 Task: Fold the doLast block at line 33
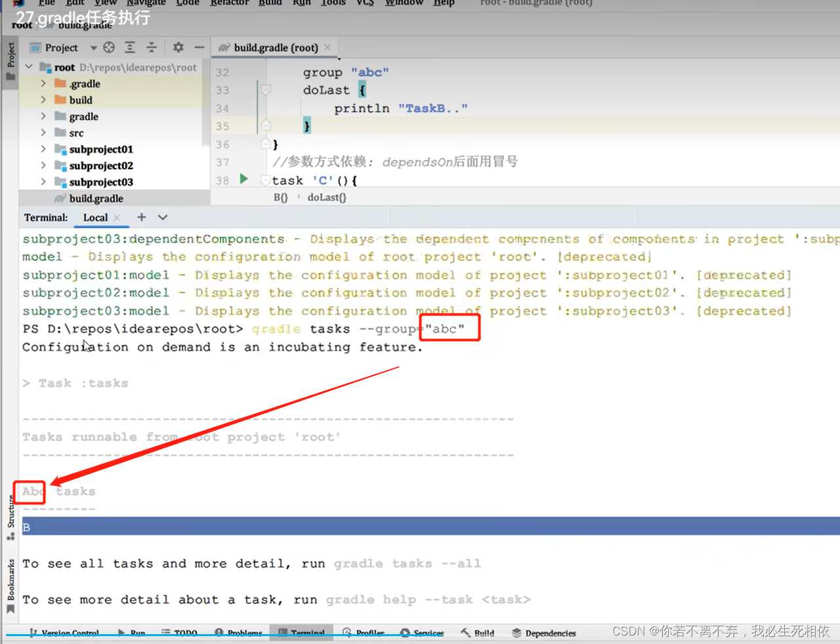pyautogui.click(x=266, y=90)
